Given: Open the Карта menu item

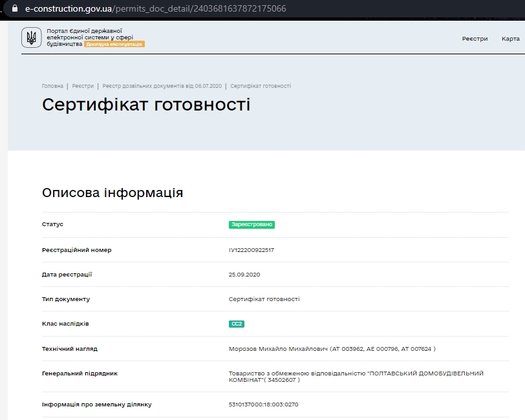Looking at the screenshot, I should [x=511, y=39].
